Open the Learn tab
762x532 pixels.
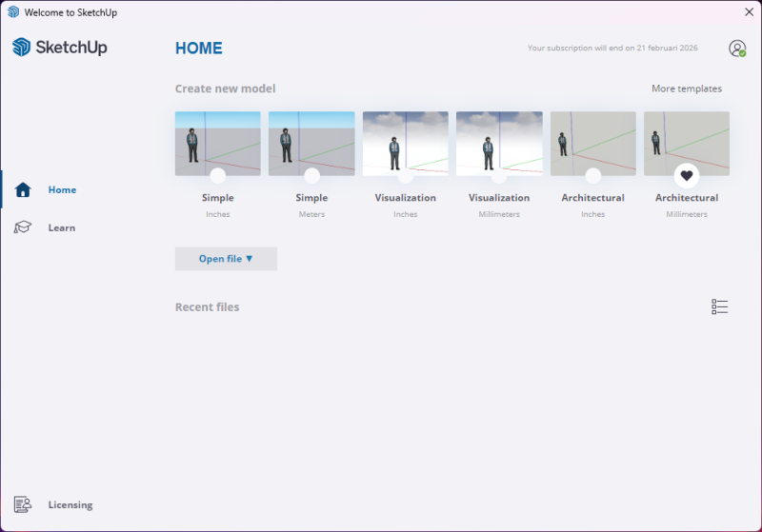pyautogui.click(x=62, y=227)
